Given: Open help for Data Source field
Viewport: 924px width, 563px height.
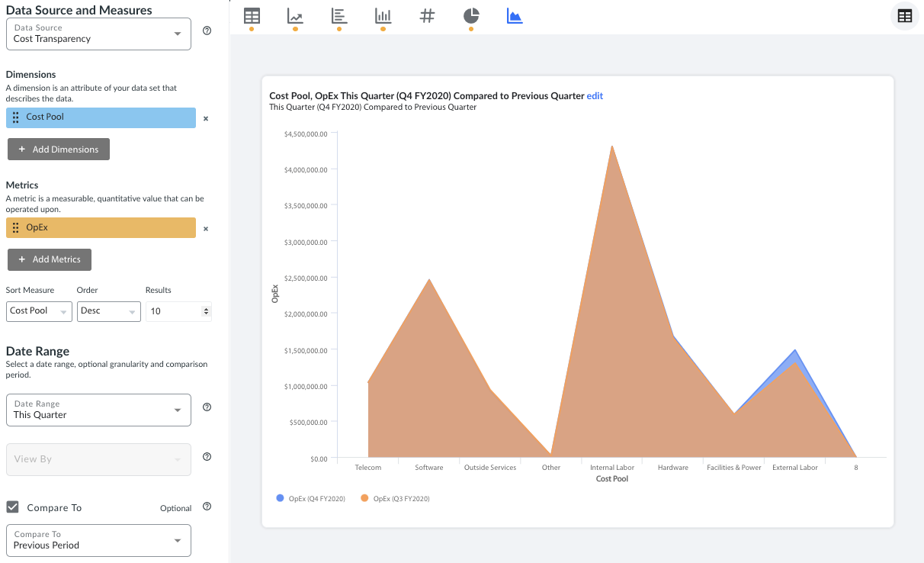Looking at the screenshot, I should 207,31.
